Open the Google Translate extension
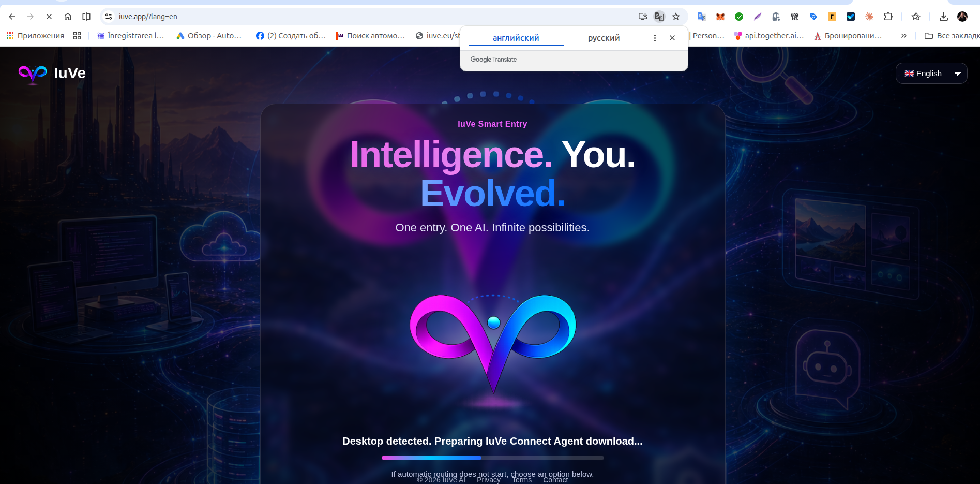The height and width of the screenshot is (484, 980). [x=702, y=17]
